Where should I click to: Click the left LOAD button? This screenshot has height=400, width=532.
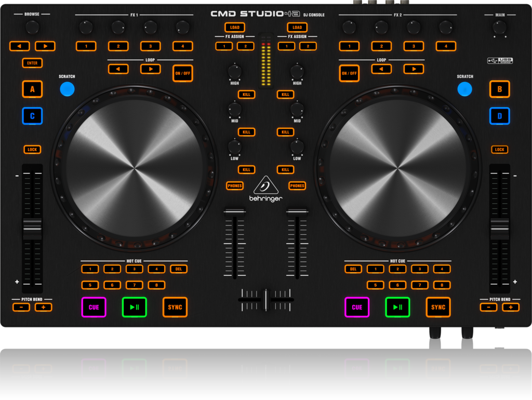point(235,28)
